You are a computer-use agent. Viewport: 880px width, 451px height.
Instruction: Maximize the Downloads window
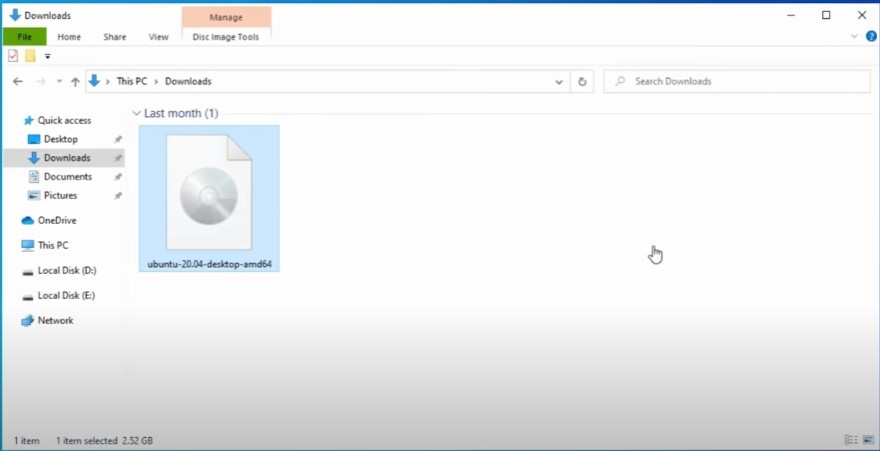pyautogui.click(x=826, y=15)
